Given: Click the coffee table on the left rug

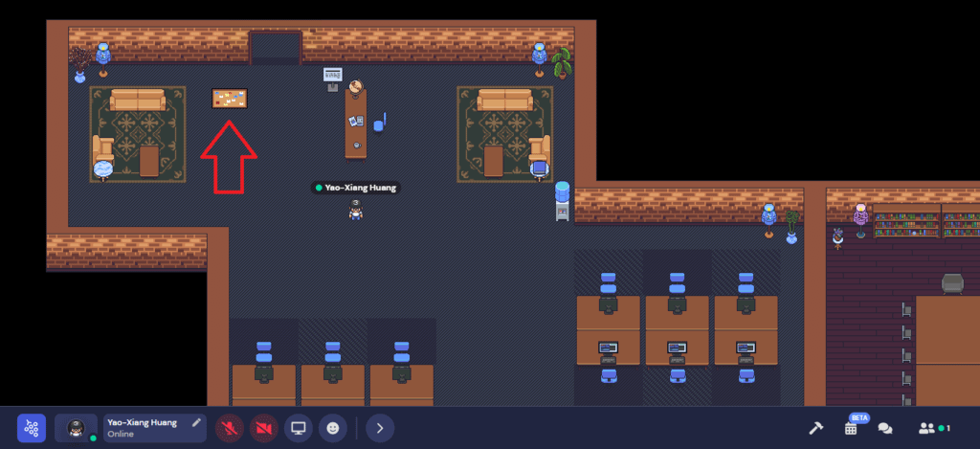Looking at the screenshot, I should pos(149,161).
